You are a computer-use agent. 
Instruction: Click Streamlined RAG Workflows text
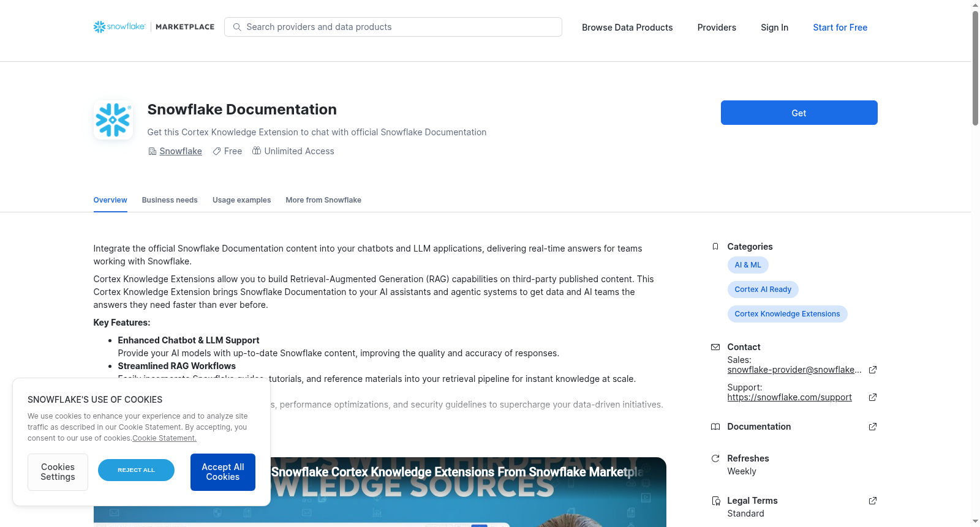[x=176, y=366]
